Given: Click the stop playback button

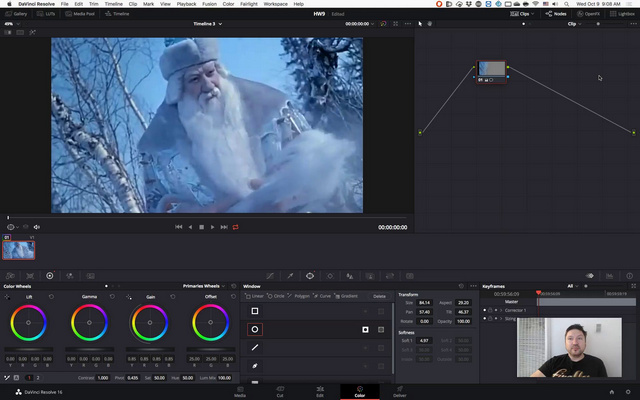Looking at the screenshot, I should (x=201, y=227).
